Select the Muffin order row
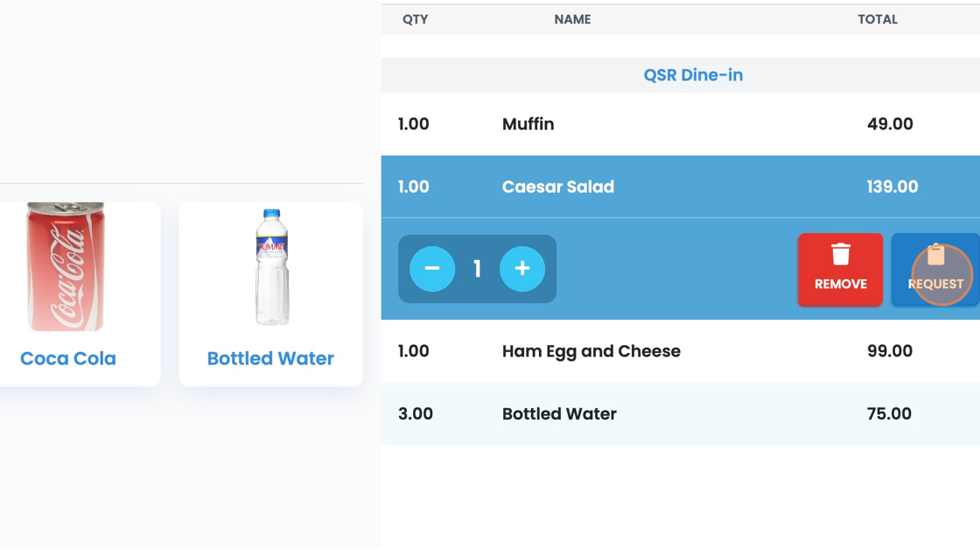This screenshot has width=980, height=550. (x=680, y=124)
